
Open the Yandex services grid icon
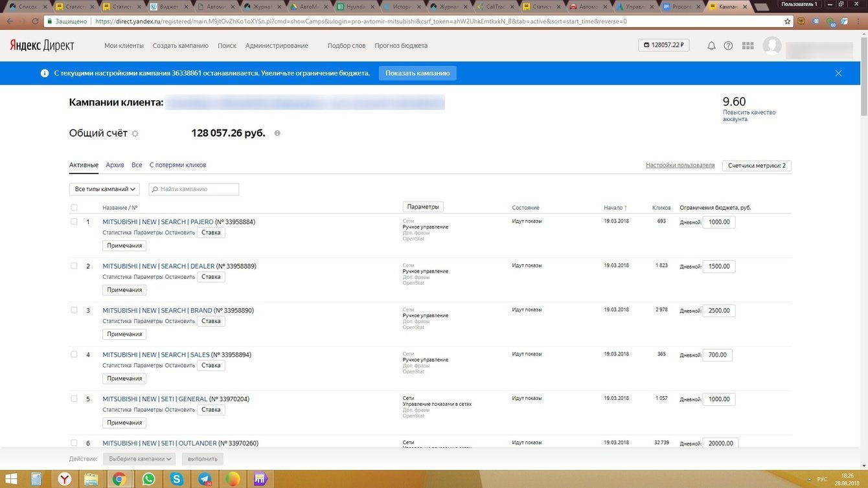click(748, 46)
